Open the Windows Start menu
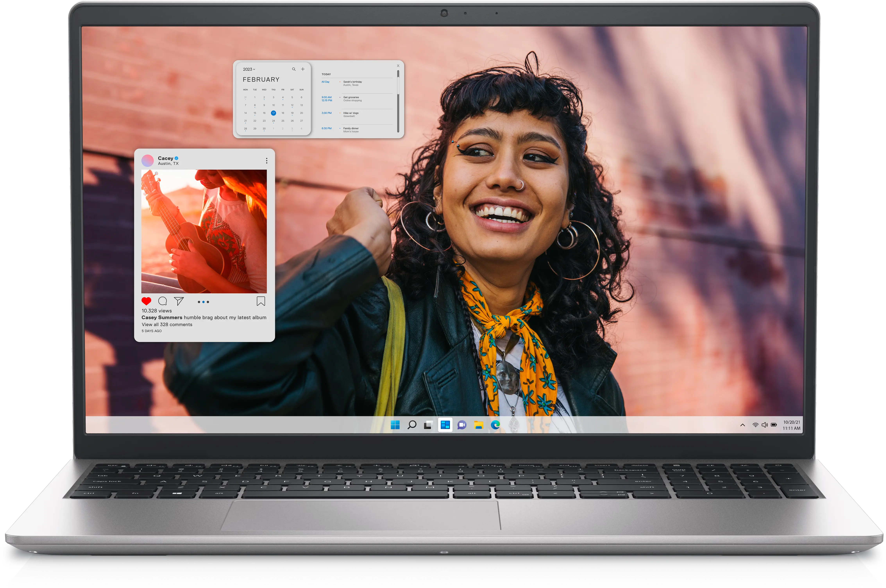The width and height of the screenshot is (886, 588). point(395,425)
